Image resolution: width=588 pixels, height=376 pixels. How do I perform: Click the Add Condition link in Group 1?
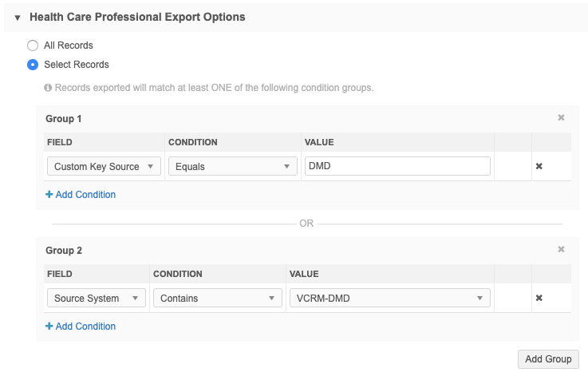pyautogui.click(x=85, y=195)
